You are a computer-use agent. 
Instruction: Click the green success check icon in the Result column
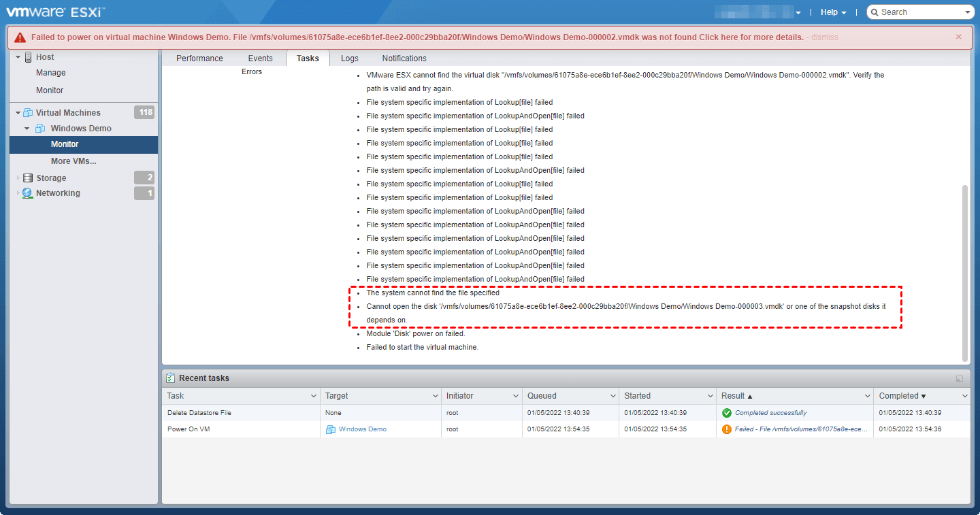727,413
